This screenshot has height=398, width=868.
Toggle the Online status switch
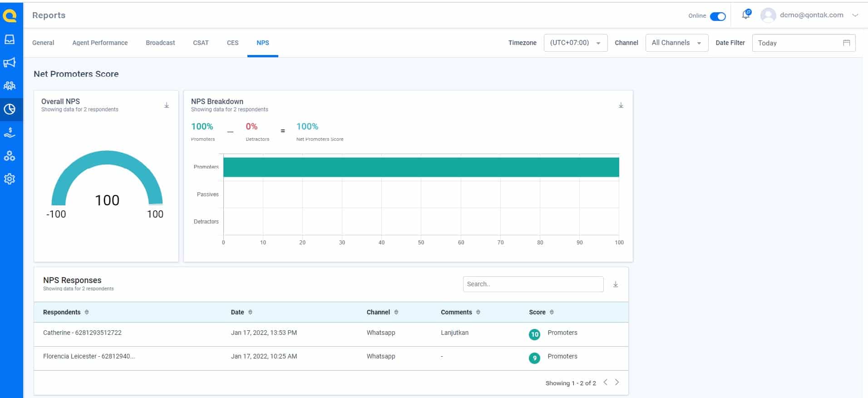click(x=718, y=16)
